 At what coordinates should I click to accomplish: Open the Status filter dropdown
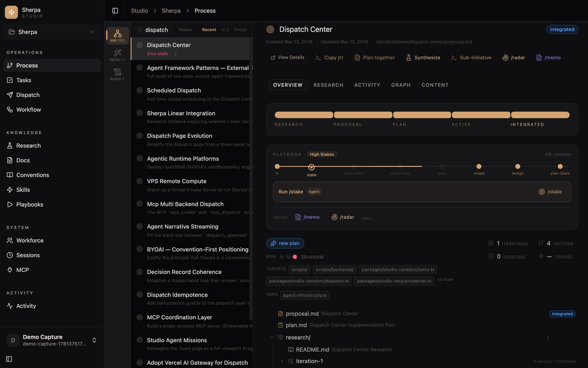tap(187, 30)
